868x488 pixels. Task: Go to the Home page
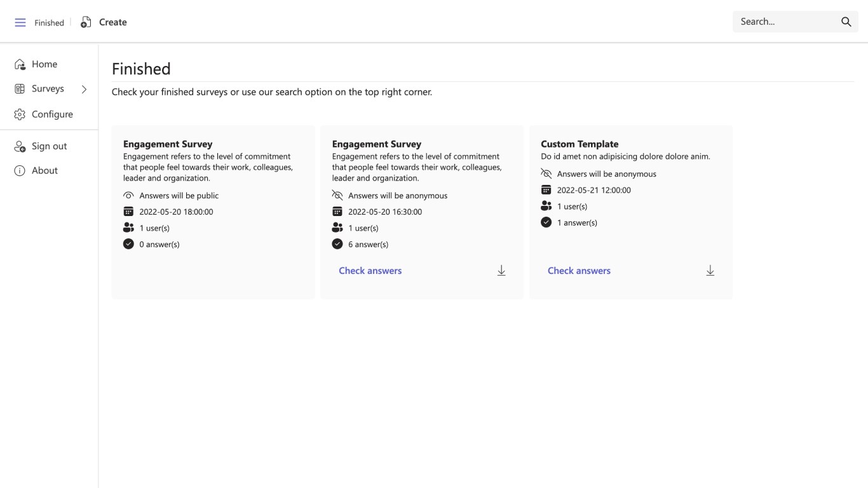click(x=44, y=64)
